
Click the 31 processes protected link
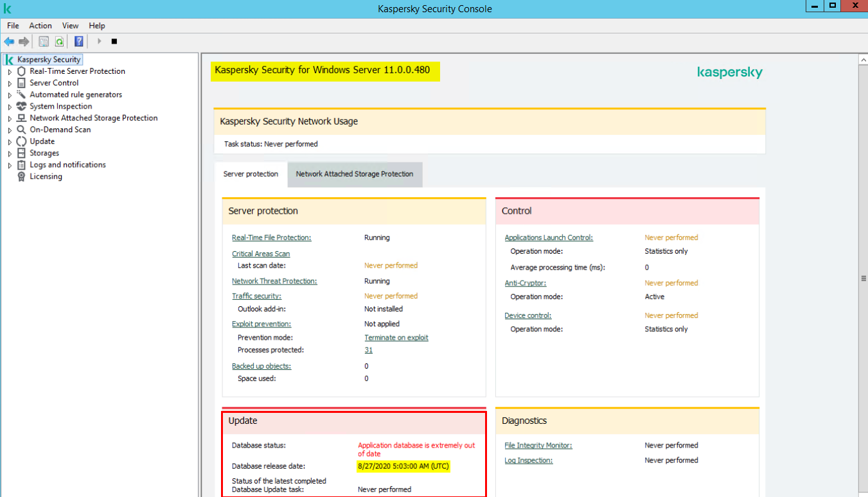(368, 350)
